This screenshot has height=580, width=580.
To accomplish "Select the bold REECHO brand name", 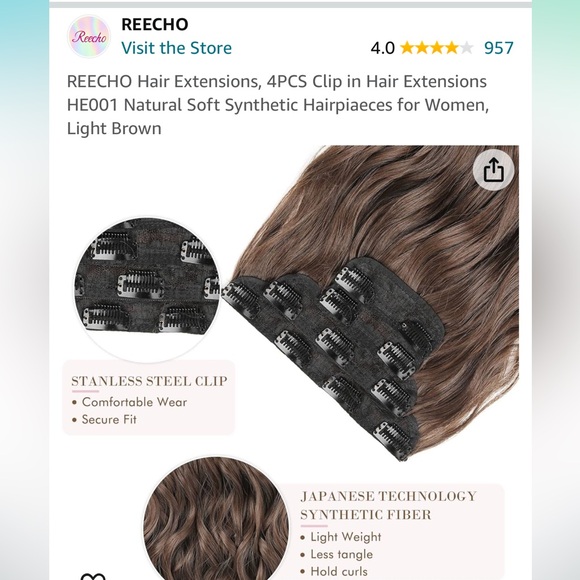I will (x=155, y=24).
